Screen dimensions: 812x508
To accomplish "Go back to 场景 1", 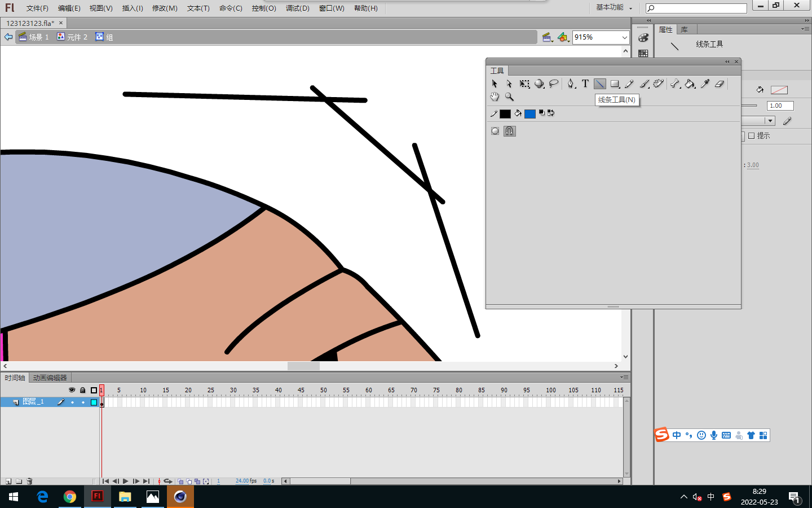I will (x=34, y=37).
